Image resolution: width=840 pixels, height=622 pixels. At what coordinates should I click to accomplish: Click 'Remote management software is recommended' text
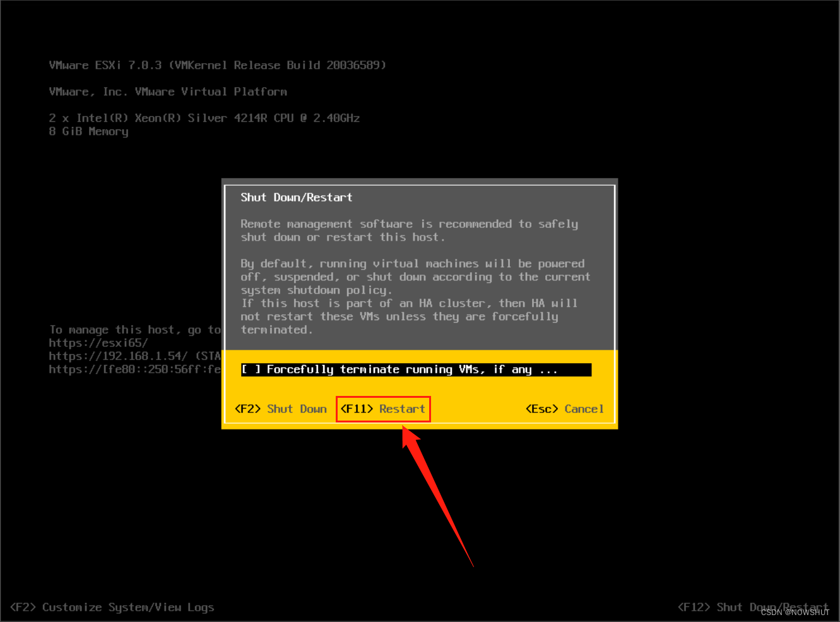pyautogui.click(x=409, y=230)
